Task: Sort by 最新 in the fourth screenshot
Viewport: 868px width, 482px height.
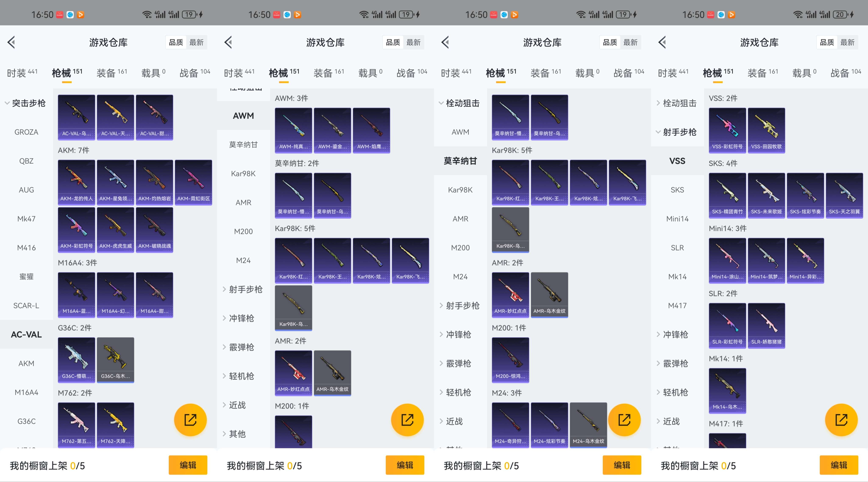Action: pos(847,42)
